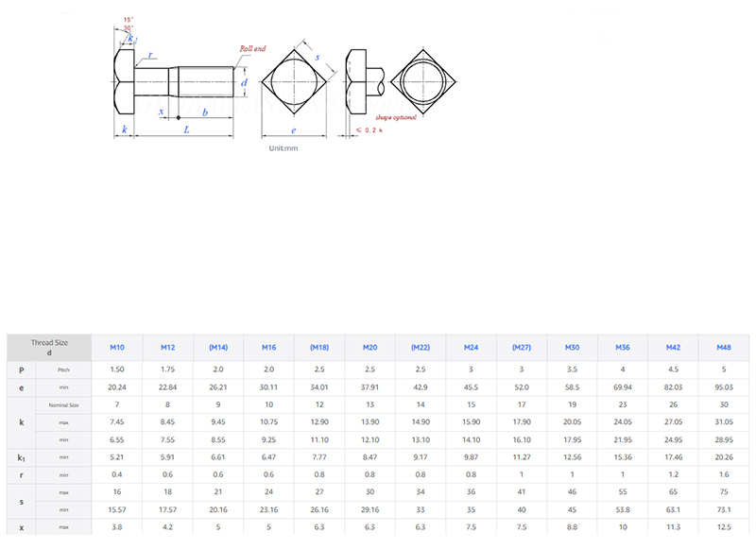The width and height of the screenshot is (756, 550).
Task: Click the red Roll end label
Action: pos(252,47)
